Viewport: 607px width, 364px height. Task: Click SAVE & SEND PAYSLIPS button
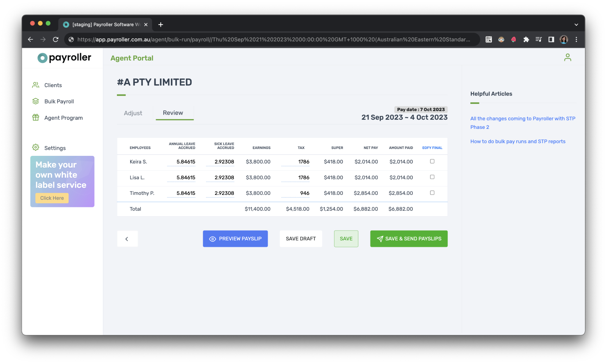409,239
